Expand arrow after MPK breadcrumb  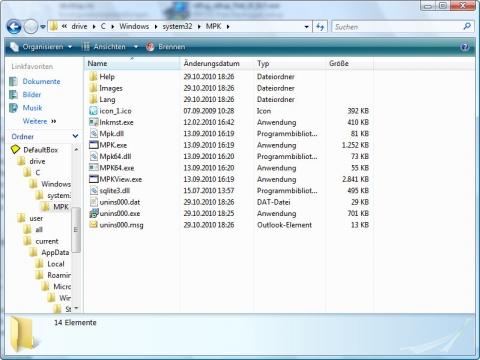point(228,27)
